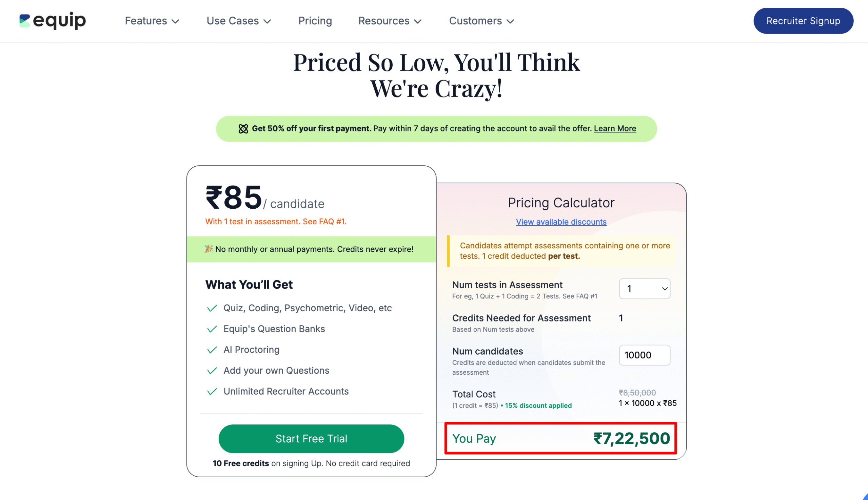Expand the Features dropdown
Image resolution: width=868 pixels, height=500 pixels.
(x=152, y=21)
